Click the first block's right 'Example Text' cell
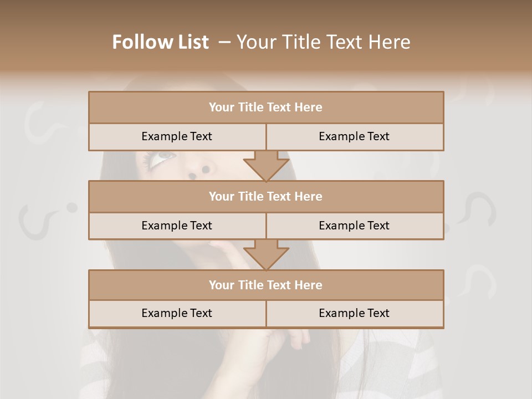 pos(355,136)
